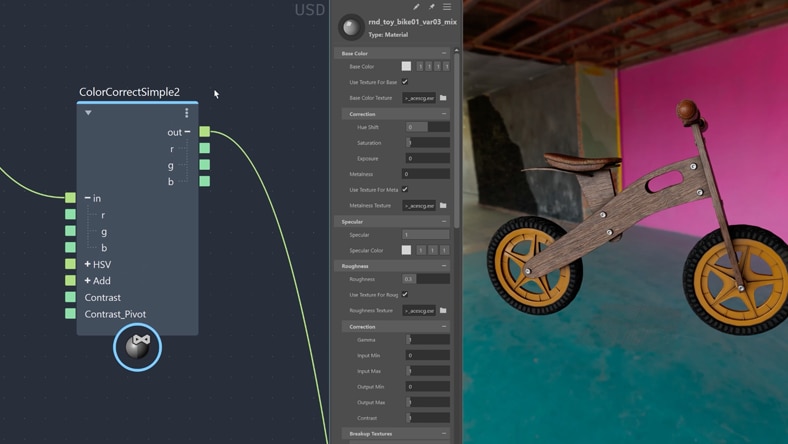Open ColorCorrectSimple2 node options menu (three dots)
This screenshot has width=788, height=444.
pos(186,113)
